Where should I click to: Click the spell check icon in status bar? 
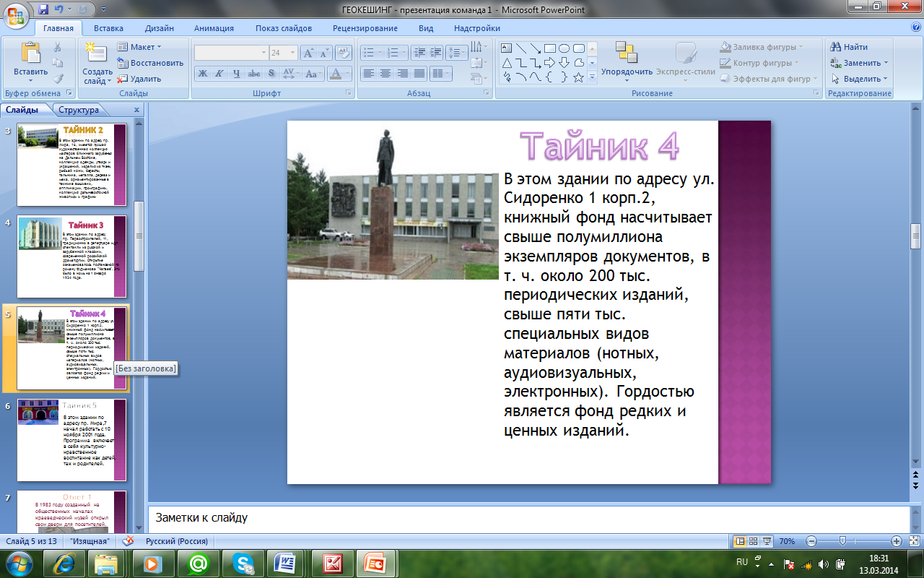[128, 540]
